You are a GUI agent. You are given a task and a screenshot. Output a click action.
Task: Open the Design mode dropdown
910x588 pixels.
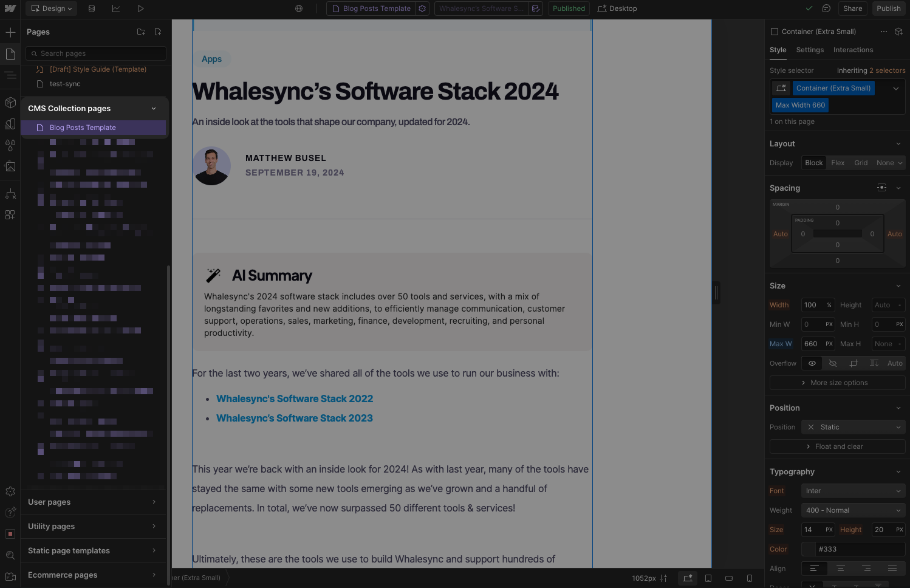[x=52, y=9]
